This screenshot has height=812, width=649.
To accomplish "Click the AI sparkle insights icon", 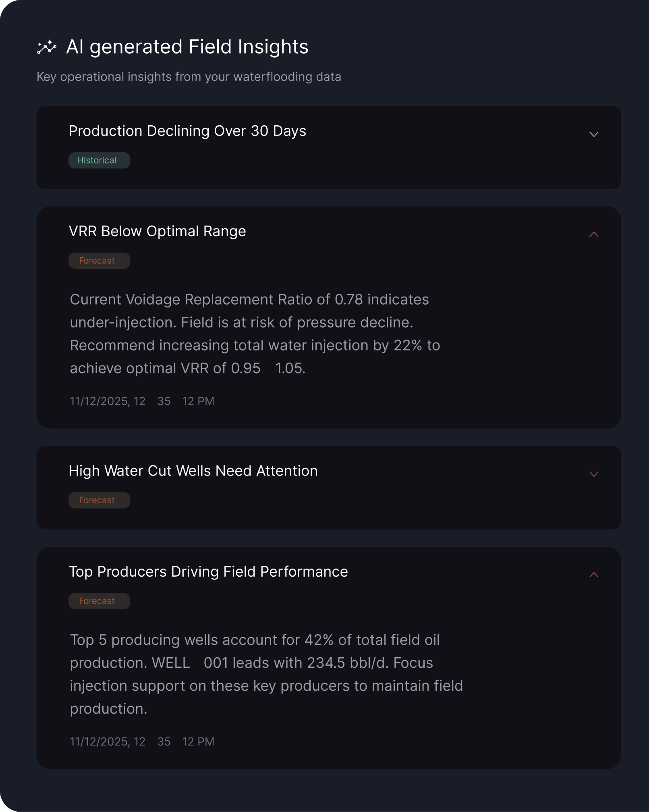I will [47, 47].
